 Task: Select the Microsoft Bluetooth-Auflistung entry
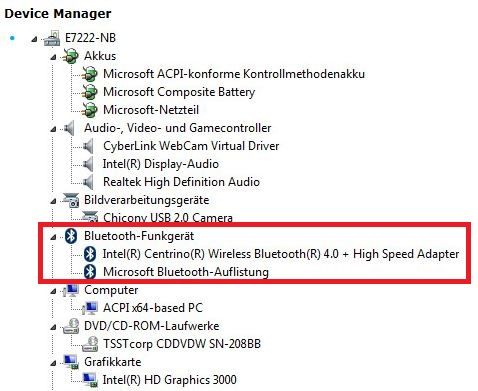(x=186, y=272)
